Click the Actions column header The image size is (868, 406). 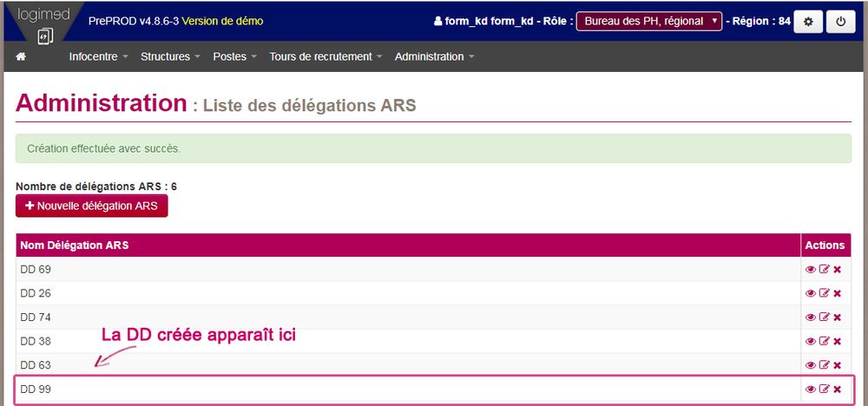click(x=825, y=245)
